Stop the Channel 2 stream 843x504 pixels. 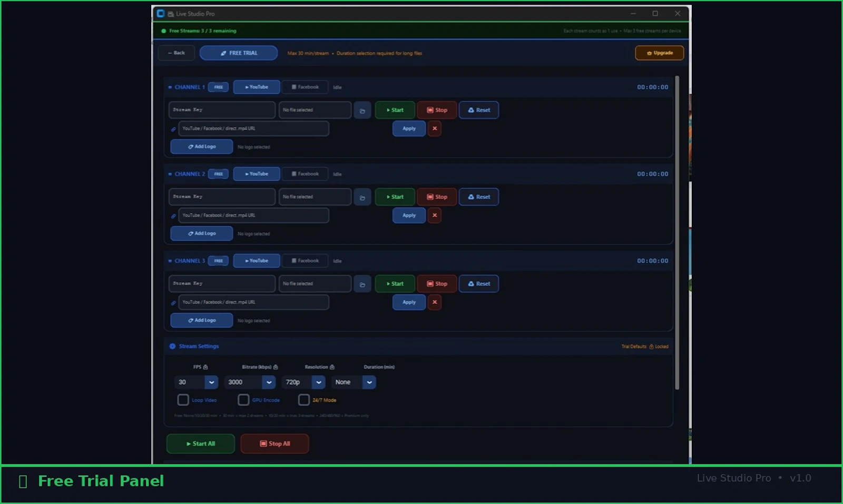437,197
